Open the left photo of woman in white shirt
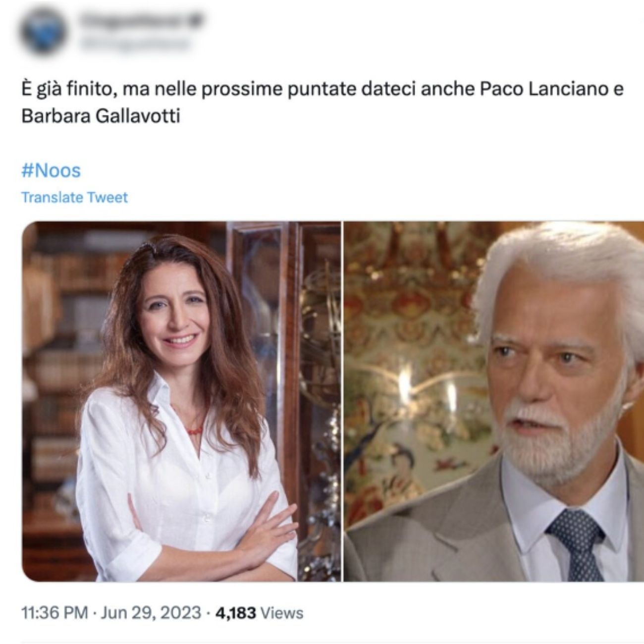Screen dimensions: 644x644 pos(182,401)
